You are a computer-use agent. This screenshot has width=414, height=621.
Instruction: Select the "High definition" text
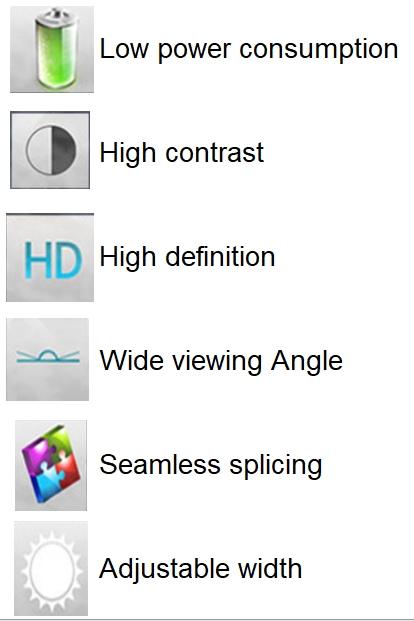[187, 257]
